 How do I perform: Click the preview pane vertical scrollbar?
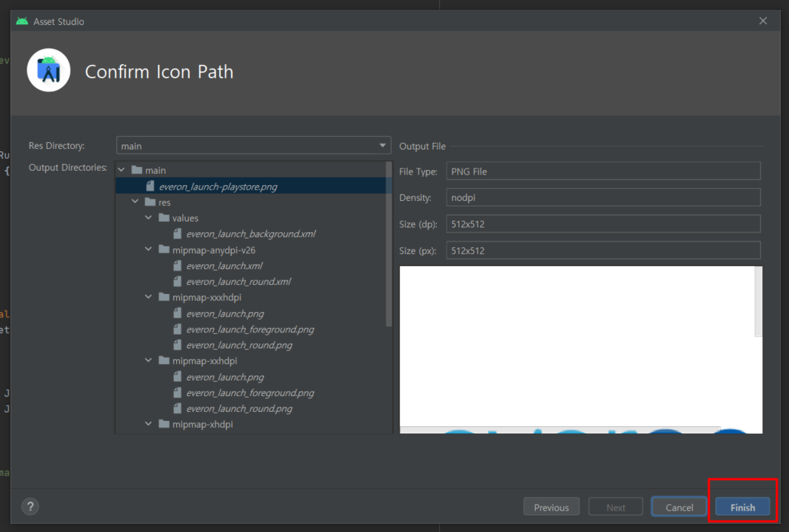pos(758,302)
